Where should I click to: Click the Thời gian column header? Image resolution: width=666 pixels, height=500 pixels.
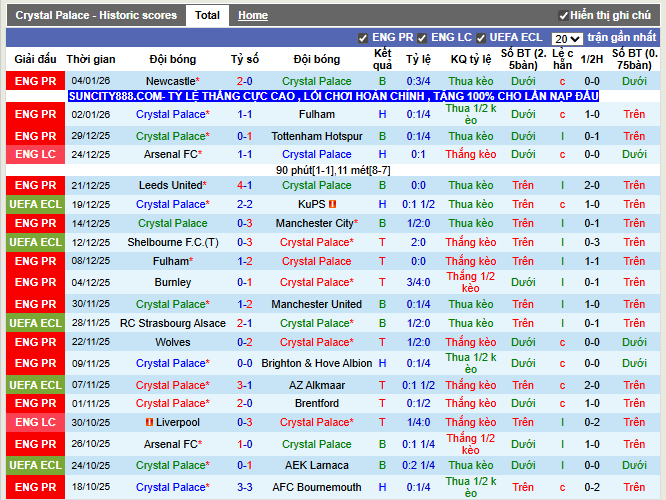(91, 59)
